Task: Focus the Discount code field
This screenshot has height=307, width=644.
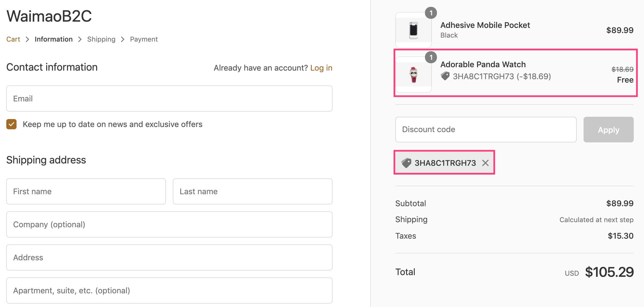Action: (x=486, y=130)
